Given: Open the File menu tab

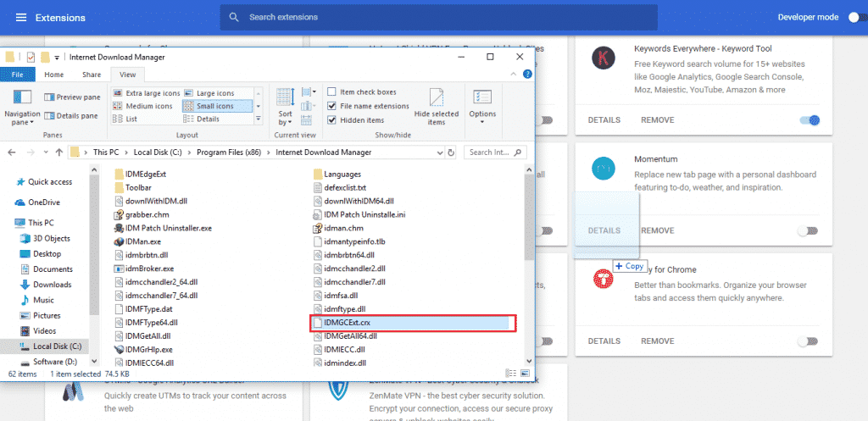Looking at the screenshot, I should (17, 75).
